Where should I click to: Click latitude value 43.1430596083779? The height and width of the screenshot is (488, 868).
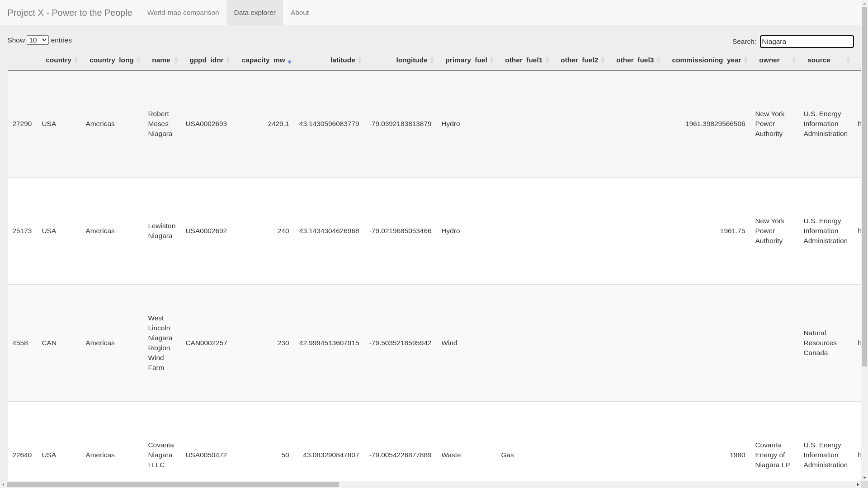pos(329,124)
